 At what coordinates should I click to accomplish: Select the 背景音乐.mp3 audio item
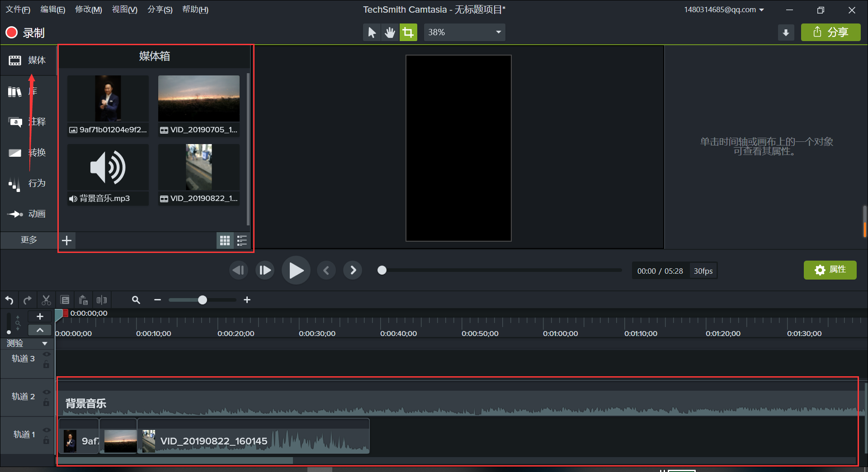[108, 174]
